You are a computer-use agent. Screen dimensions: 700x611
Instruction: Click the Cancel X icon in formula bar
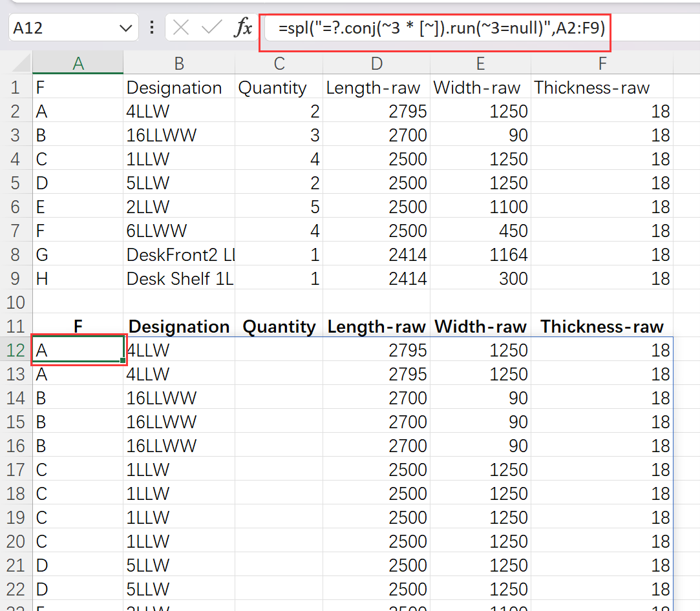coord(182,28)
